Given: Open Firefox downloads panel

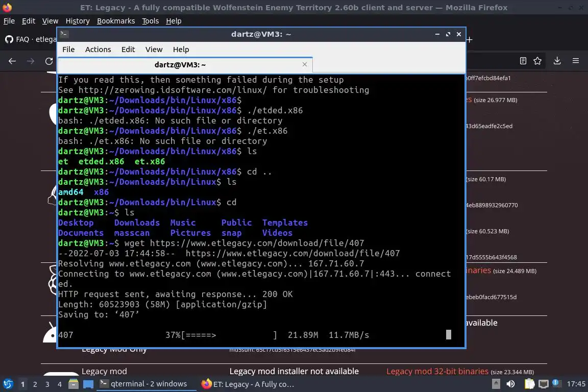Looking at the screenshot, I should 557,61.
